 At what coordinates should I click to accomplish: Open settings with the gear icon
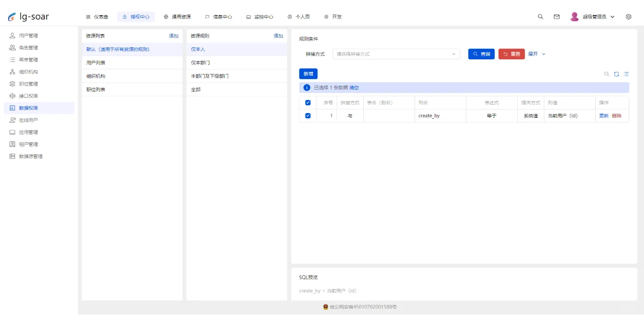coord(628,17)
